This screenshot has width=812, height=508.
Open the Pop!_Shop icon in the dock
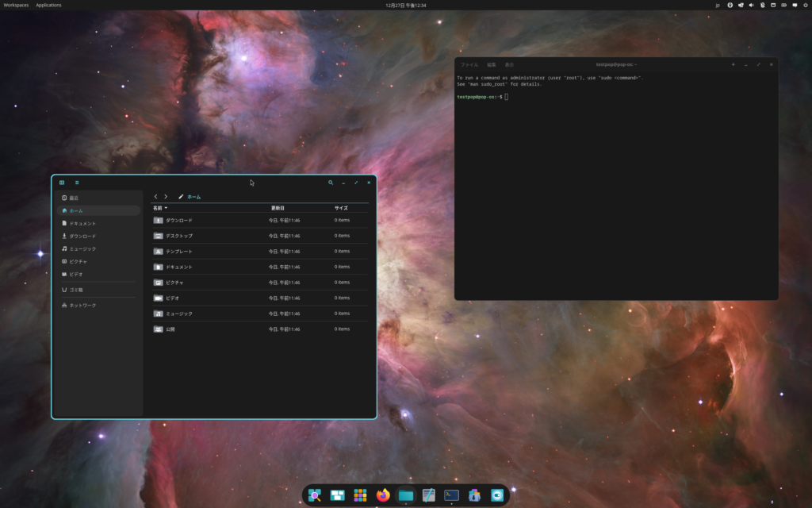click(x=474, y=495)
